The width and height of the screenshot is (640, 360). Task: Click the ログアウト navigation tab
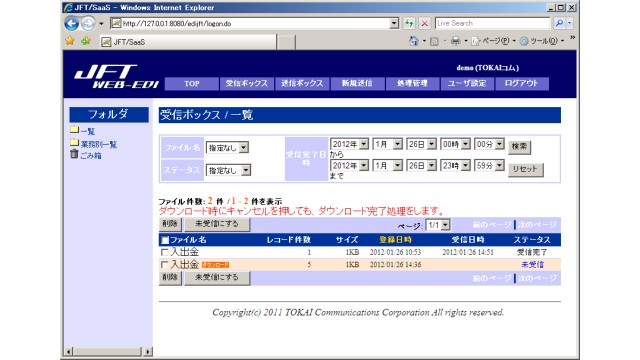[522, 84]
